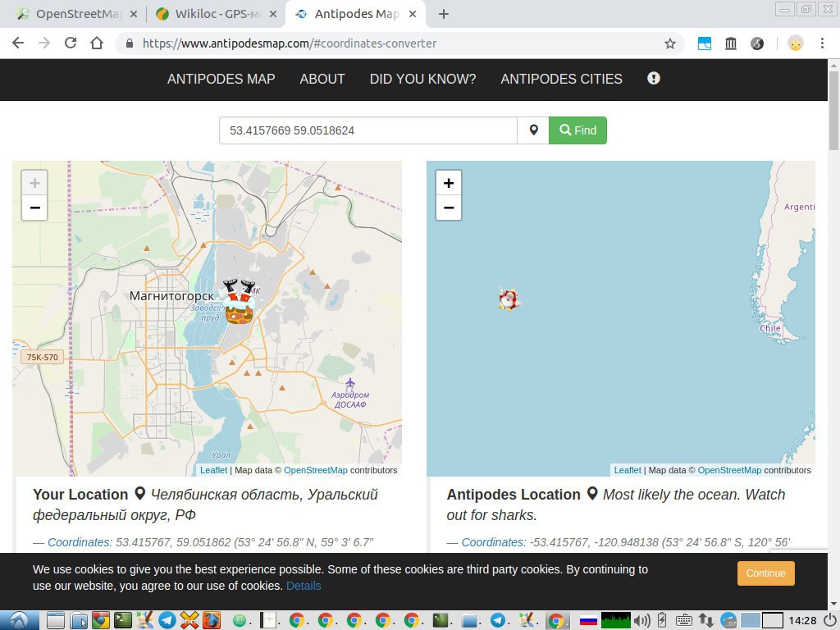Viewport: 840px width, 630px height.
Task: Click the Аэродром ДОСААФ airfield label
Action: point(350,399)
